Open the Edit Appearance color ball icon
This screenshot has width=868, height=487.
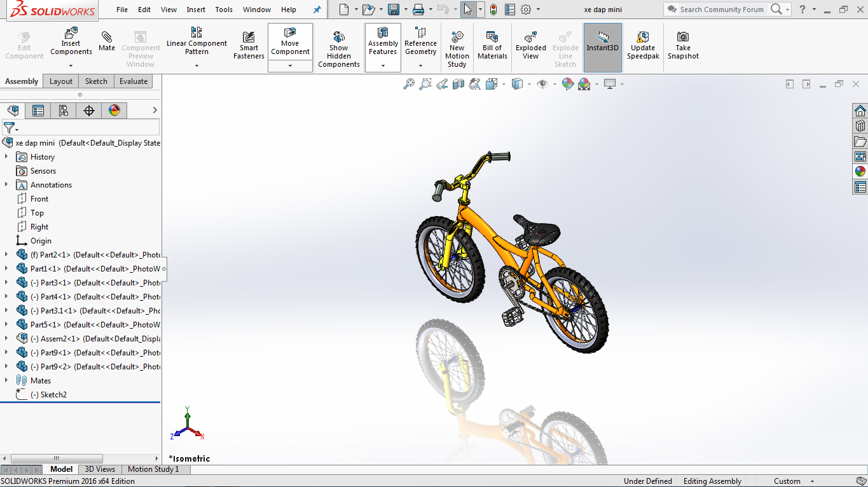pos(568,84)
